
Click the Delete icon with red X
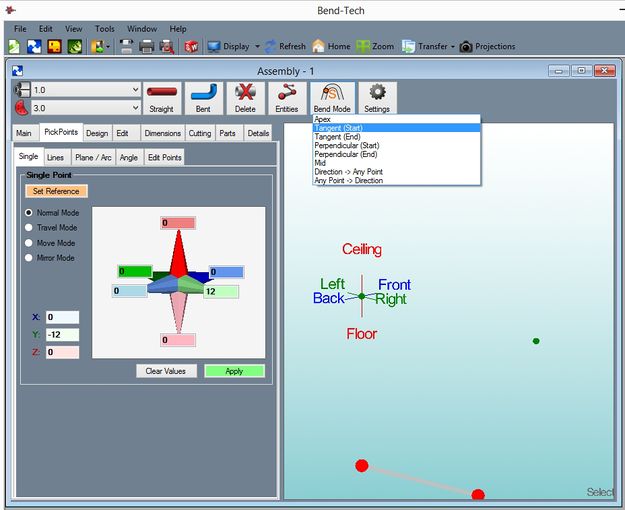[245, 98]
